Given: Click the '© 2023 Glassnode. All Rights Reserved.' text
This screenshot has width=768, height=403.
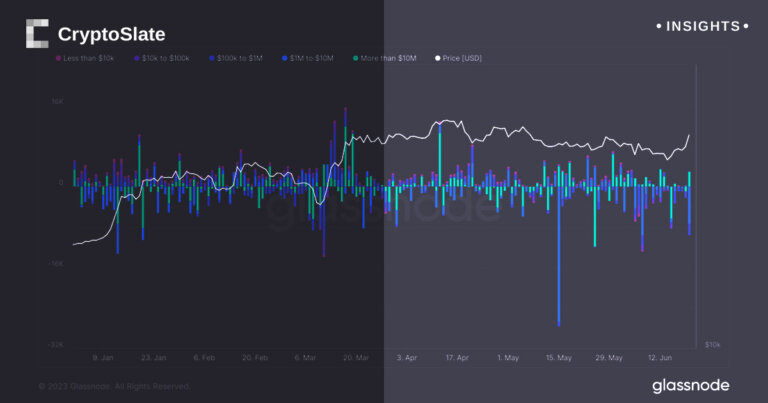Looking at the screenshot, I should 114,387.
